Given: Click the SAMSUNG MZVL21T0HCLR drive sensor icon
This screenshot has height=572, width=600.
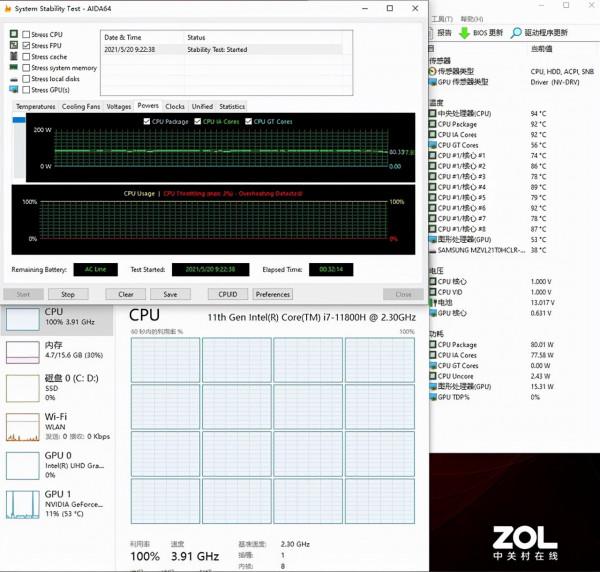Looking at the screenshot, I should [432, 249].
